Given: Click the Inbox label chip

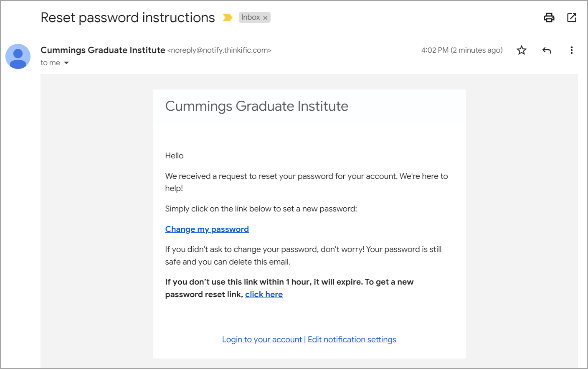Looking at the screenshot, I should (x=251, y=17).
